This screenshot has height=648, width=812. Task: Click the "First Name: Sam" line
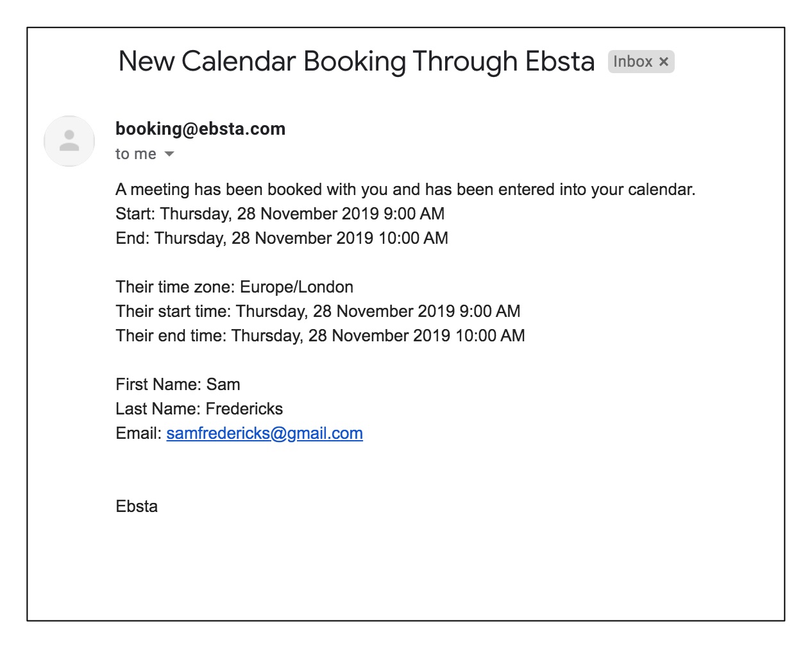pyautogui.click(x=178, y=385)
